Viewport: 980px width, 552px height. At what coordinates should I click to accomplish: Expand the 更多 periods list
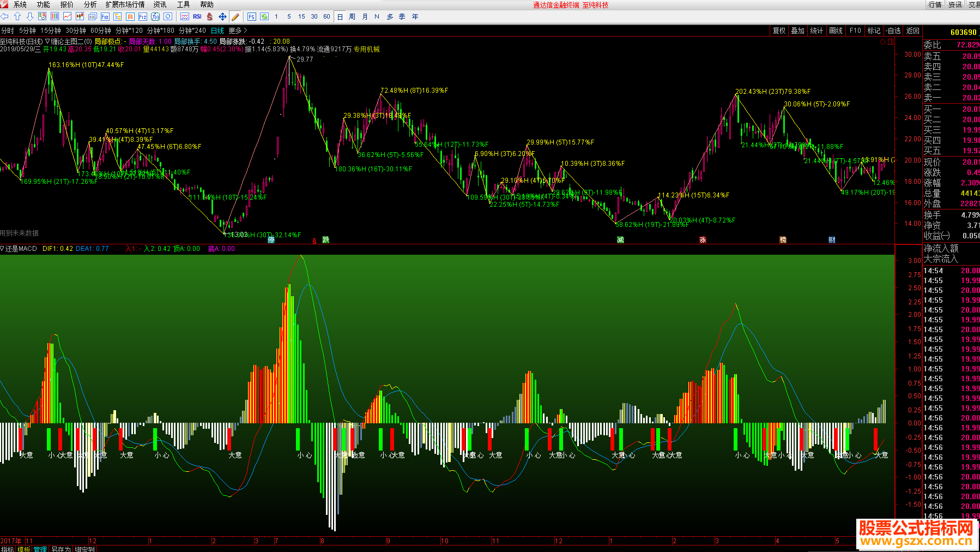tap(238, 31)
